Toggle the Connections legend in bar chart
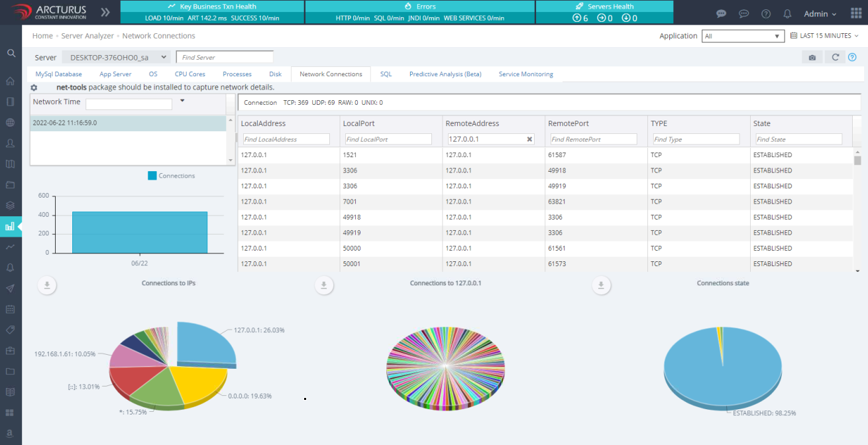Viewport: 868px width, 445px height. click(x=171, y=176)
